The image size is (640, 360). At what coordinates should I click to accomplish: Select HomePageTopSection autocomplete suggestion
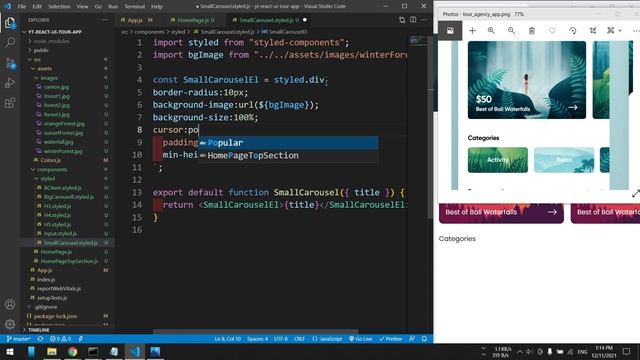288,156
